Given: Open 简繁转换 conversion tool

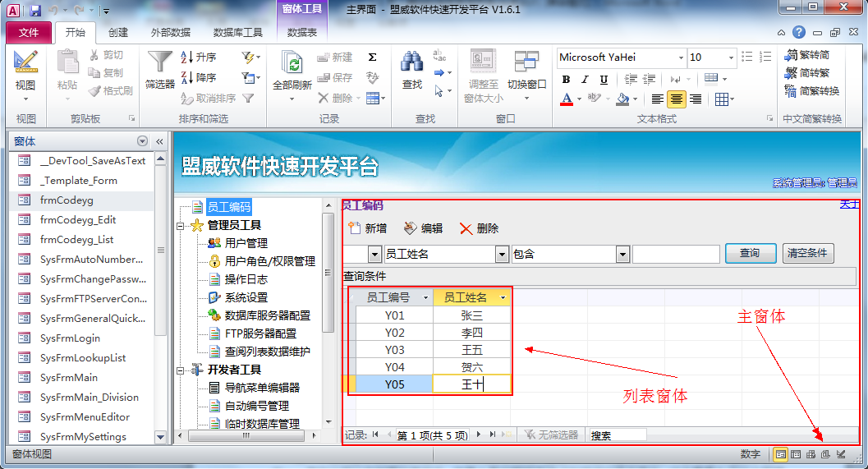Looking at the screenshot, I should tap(812, 91).
